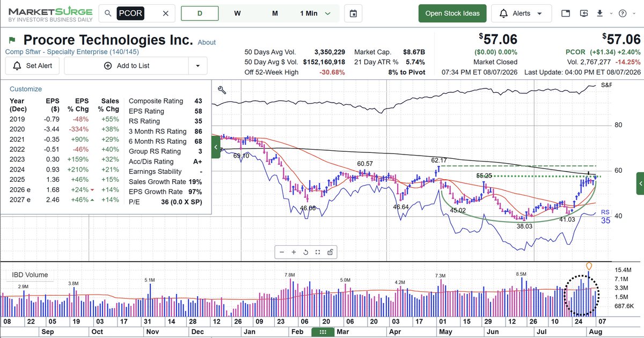
Task: Click the Customize link in data panel
Action: pos(26,89)
